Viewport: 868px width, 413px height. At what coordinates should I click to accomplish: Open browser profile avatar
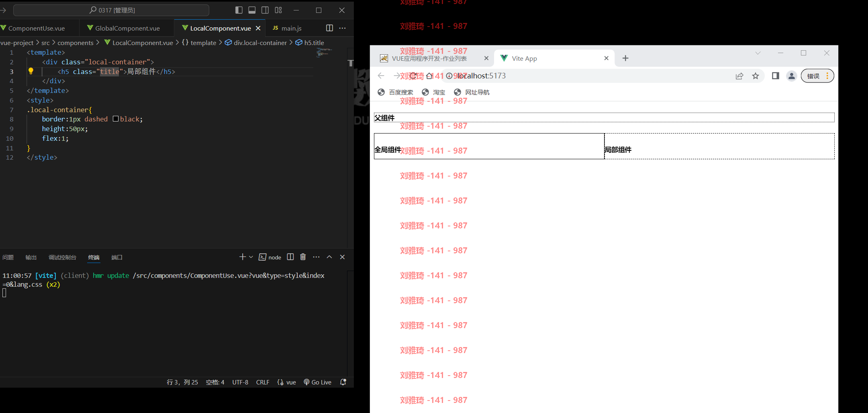pos(791,76)
